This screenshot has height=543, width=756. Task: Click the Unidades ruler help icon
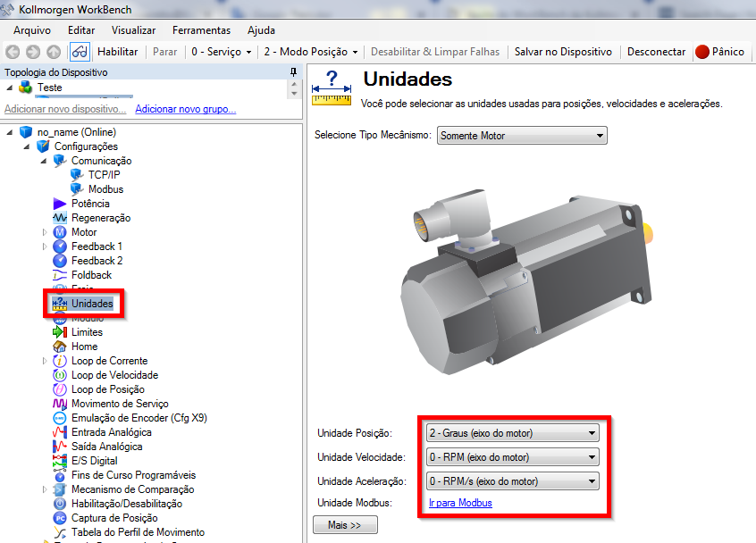click(332, 88)
